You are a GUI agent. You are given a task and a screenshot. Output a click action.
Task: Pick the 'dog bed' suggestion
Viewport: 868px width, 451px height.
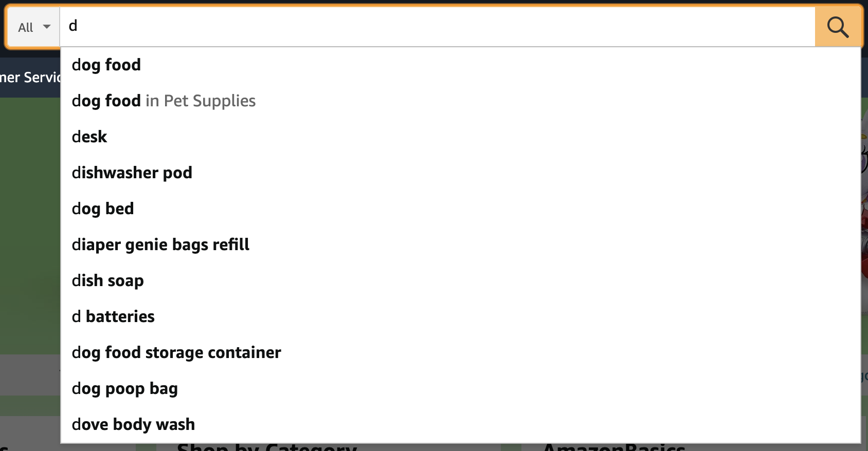click(102, 209)
